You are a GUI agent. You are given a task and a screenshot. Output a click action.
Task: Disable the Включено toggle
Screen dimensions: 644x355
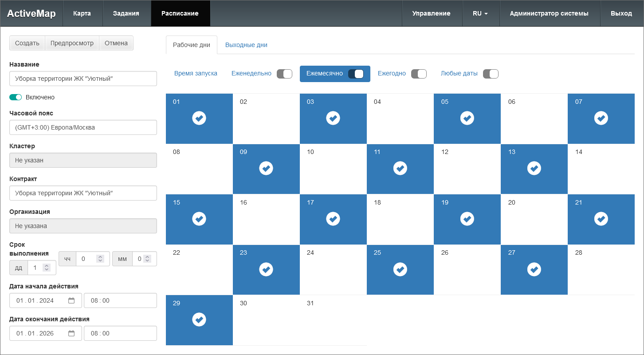point(16,97)
